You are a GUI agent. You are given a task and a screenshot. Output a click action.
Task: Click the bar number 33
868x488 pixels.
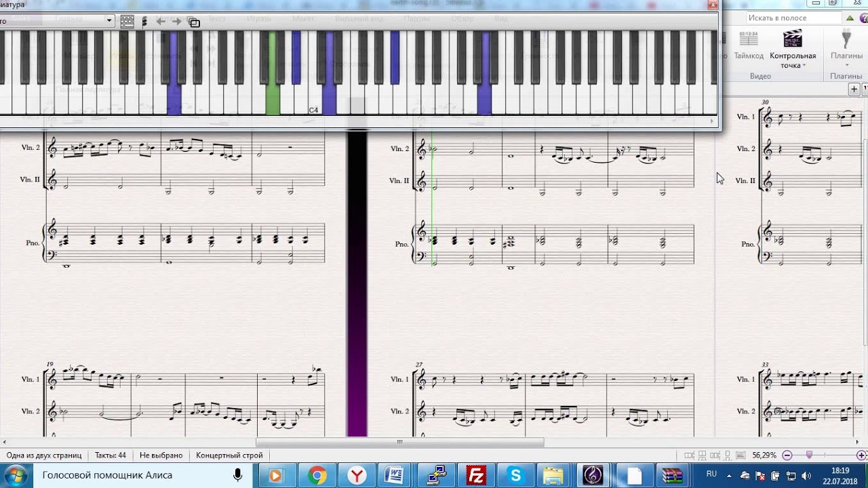point(765,365)
